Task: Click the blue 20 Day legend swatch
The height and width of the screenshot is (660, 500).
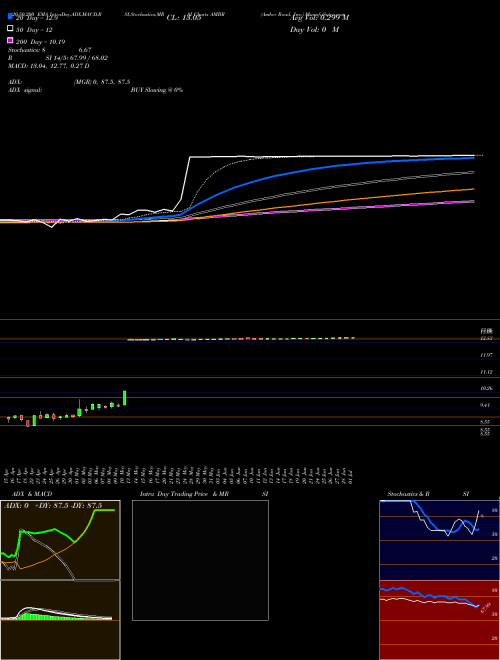Action: pyautogui.click(x=10, y=16)
